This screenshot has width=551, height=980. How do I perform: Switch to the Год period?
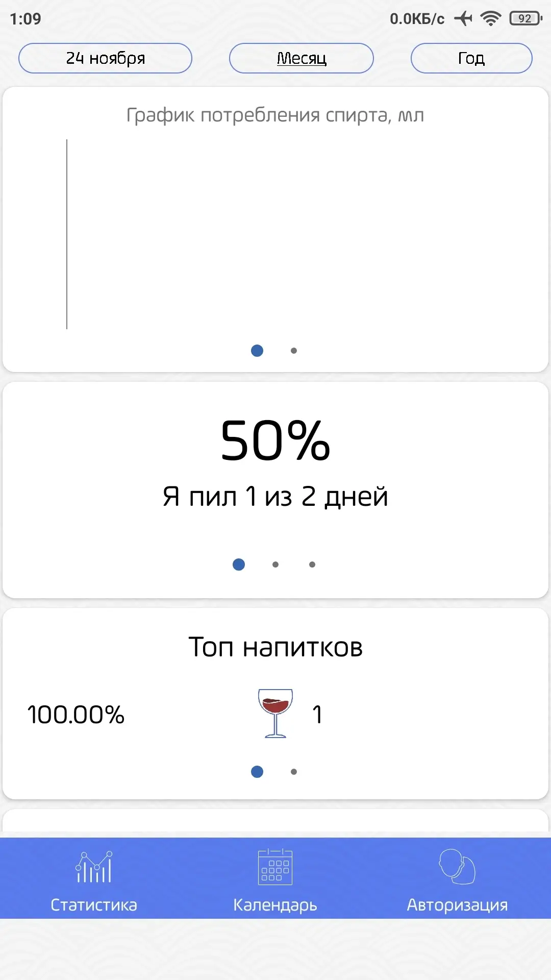471,58
